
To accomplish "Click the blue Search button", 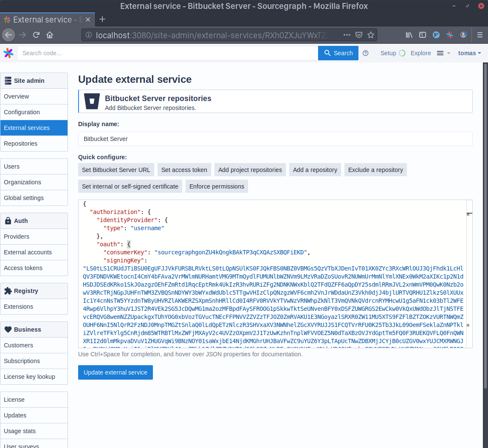I will [338, 53].
